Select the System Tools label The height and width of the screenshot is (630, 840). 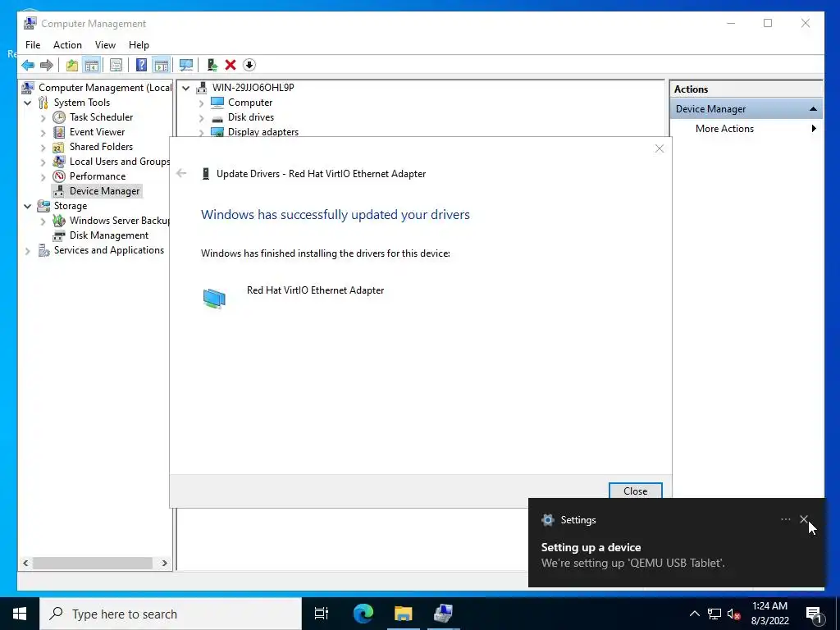(81, 103)
